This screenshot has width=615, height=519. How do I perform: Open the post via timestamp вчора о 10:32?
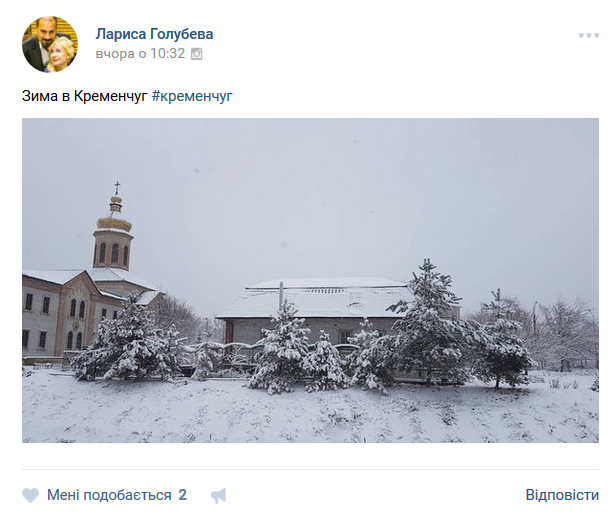(x=140, y=54)
